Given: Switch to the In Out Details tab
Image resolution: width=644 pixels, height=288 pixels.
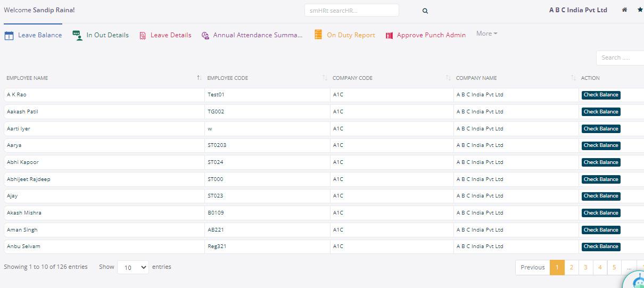Looking at the screenshot, I should tap(108, 35).
